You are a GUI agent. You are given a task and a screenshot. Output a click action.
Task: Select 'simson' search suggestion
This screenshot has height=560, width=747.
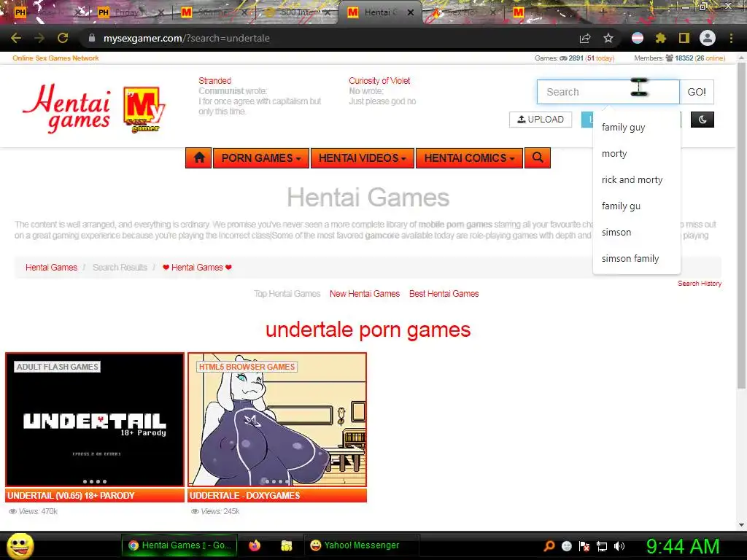[636, 232]
